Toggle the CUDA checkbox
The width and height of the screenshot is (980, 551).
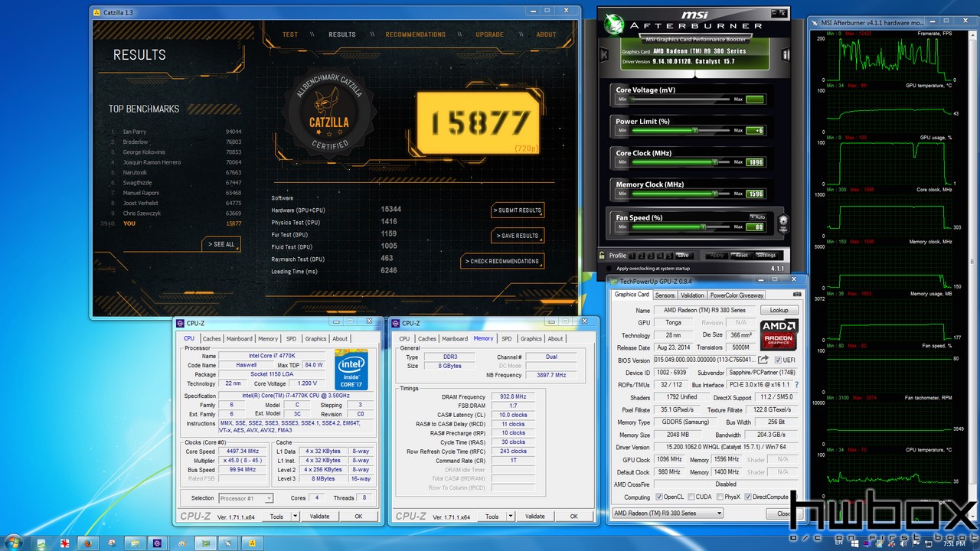pyautogui.click(x=691, y=497)
